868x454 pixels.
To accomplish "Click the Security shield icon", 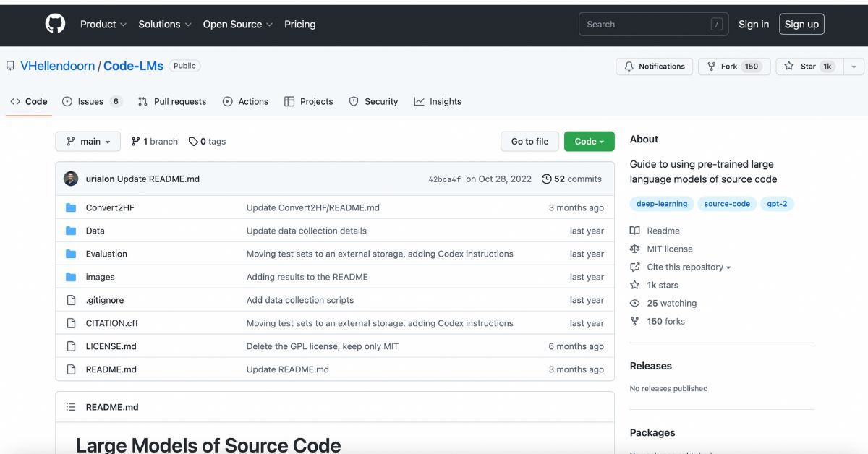I will tap(354, 101).
